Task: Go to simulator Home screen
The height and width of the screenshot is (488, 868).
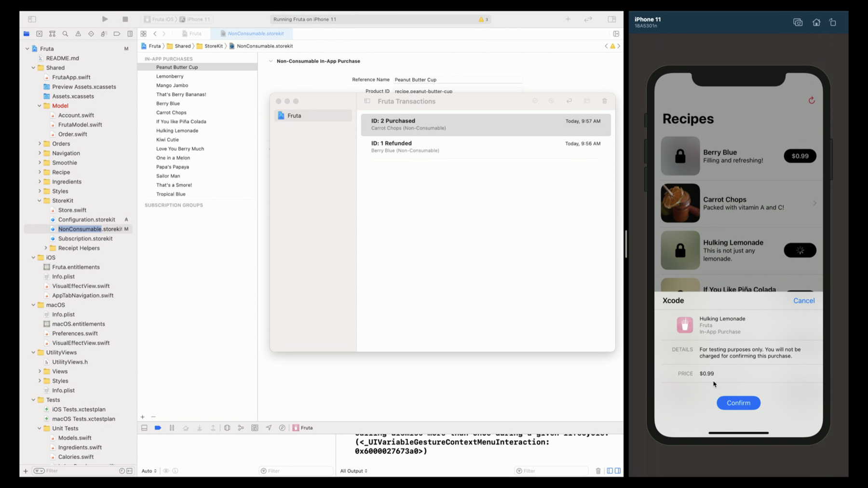Action: point(816,22)
